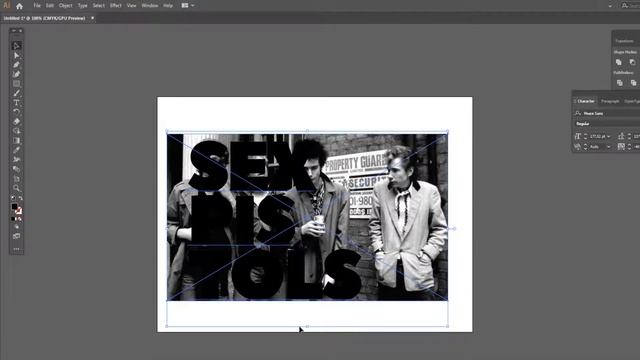The image size is (640, 360).
Task: Click the Trim pathfinder icon
Action: [633, 83]
